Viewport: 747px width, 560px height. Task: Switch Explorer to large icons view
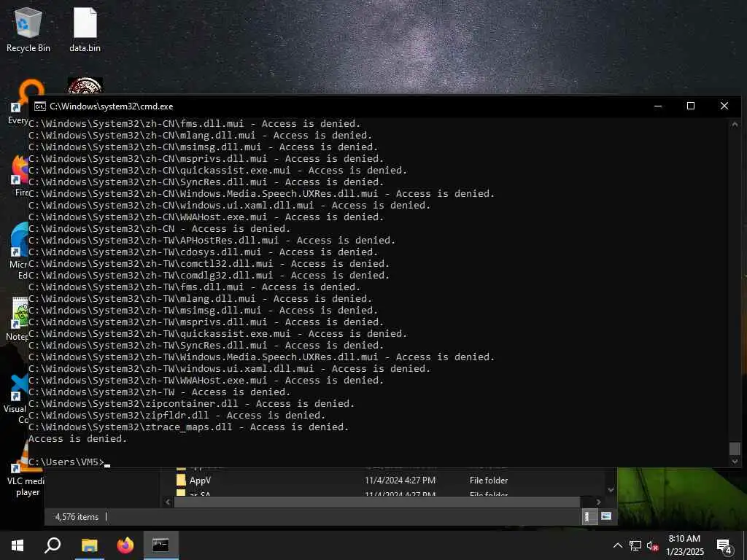[606, 516]
